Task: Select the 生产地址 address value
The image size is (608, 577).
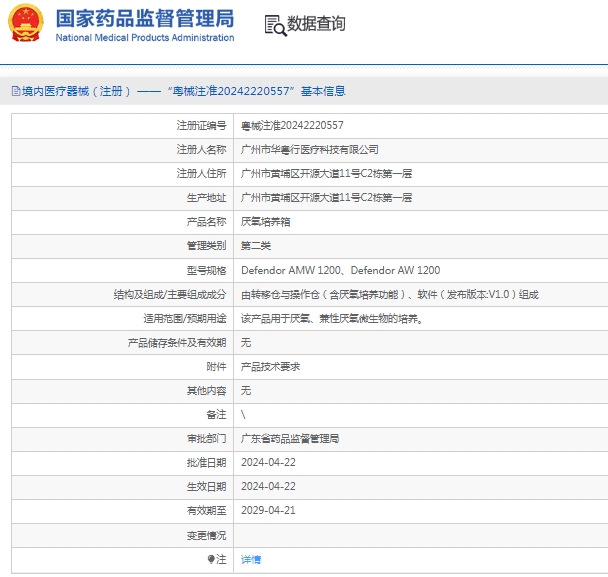Action: click(x=326, y=197)
